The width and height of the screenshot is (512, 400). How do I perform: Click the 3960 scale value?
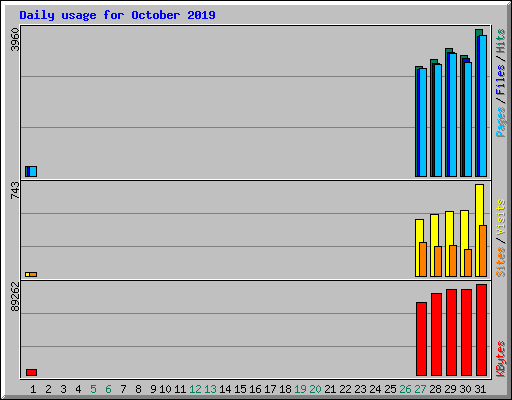coord(15,39)
